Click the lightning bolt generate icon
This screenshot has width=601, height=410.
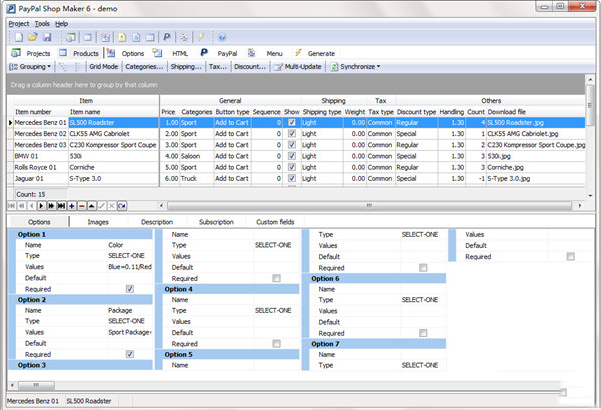click(x=201, y=37)
